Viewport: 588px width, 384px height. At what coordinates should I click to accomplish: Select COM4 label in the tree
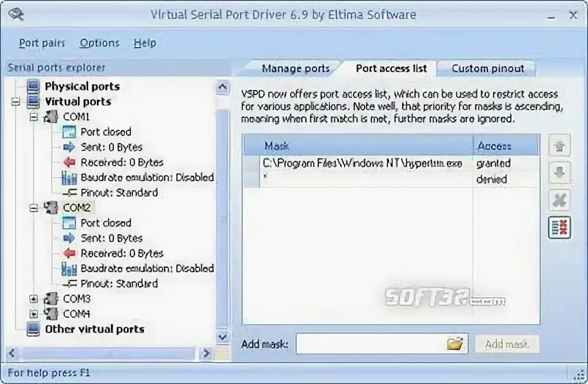(76, 314)
